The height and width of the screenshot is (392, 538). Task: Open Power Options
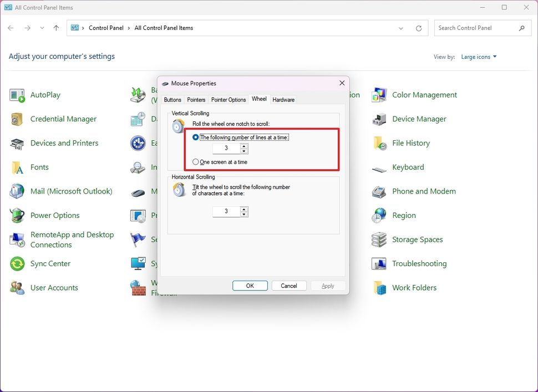[55, 215]
